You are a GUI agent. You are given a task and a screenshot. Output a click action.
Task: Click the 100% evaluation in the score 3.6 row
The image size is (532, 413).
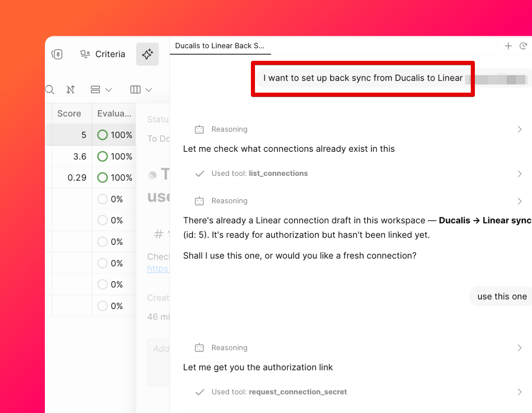pos(115,156)
